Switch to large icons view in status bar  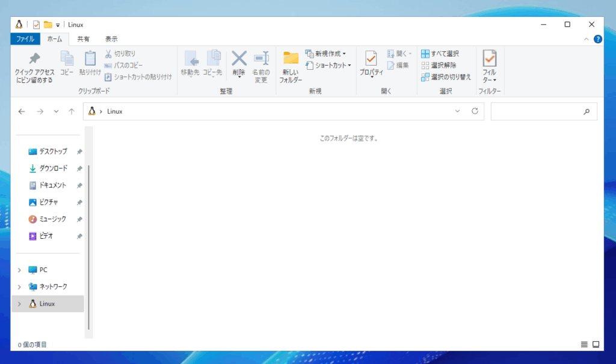point(596,345)
